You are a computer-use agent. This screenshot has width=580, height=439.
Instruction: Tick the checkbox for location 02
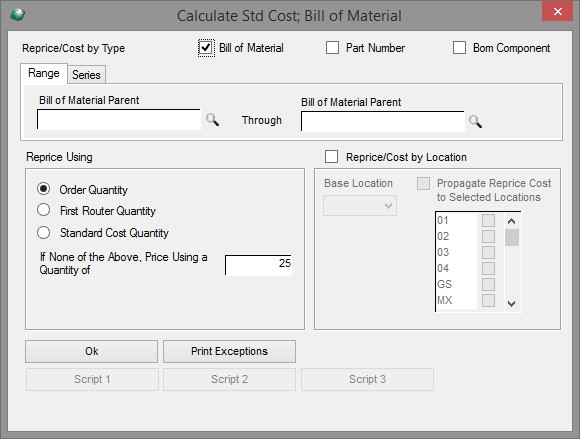click(488, 236)
